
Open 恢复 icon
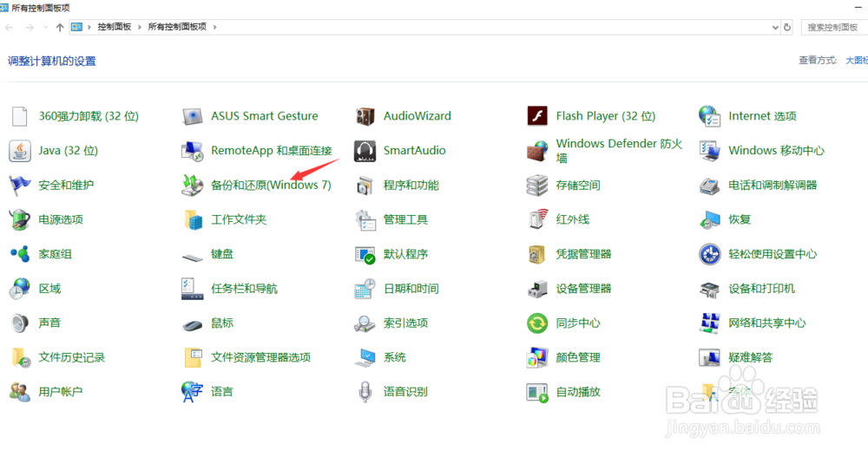(710, 219)
